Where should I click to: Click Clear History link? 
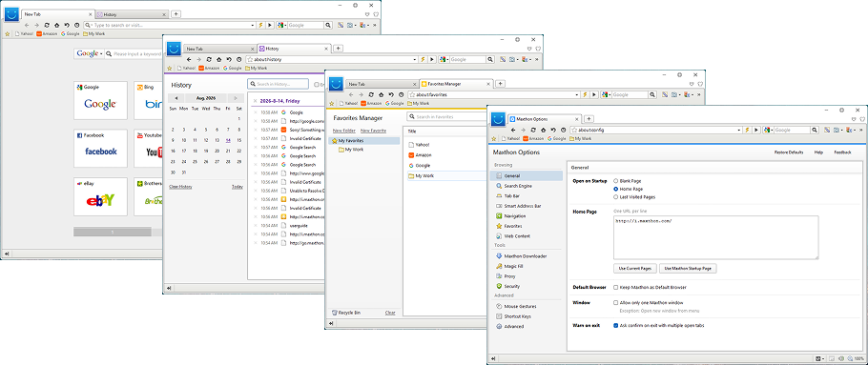click(180, 187)
